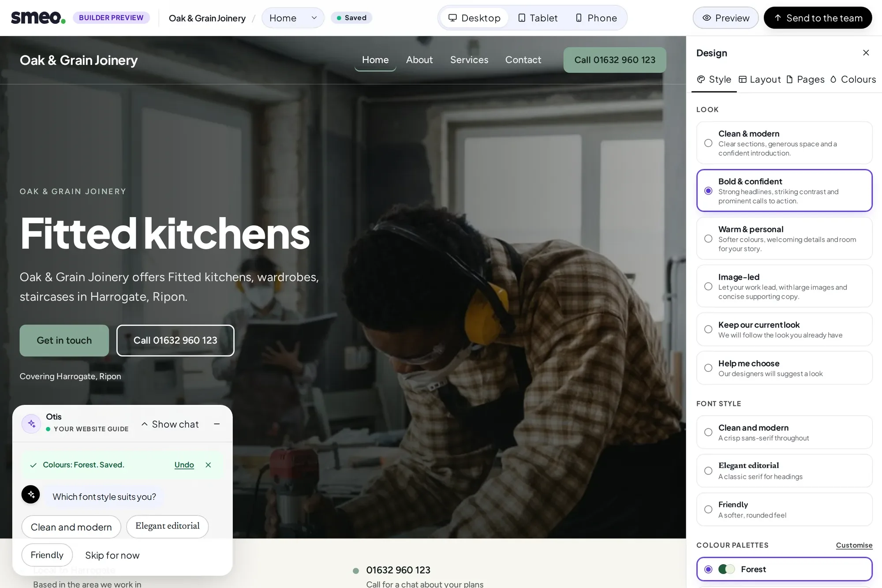Click the Otis sparkle avatar icon
This screenshot has height=588, width=882.
[31, 423]
